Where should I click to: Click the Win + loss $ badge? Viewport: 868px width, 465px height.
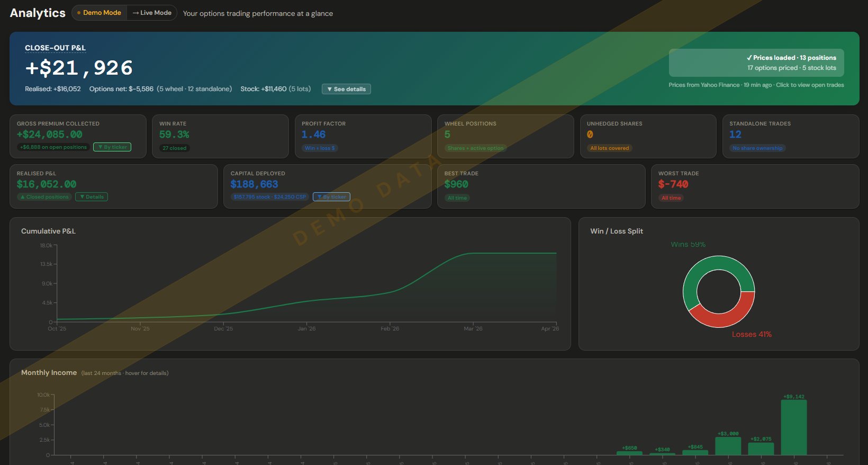pos(320,148)
